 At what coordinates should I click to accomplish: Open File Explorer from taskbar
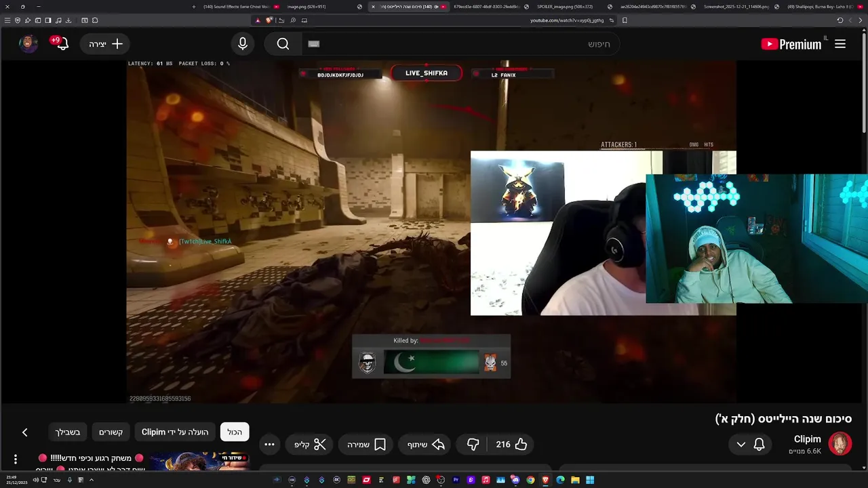point(575,480)
